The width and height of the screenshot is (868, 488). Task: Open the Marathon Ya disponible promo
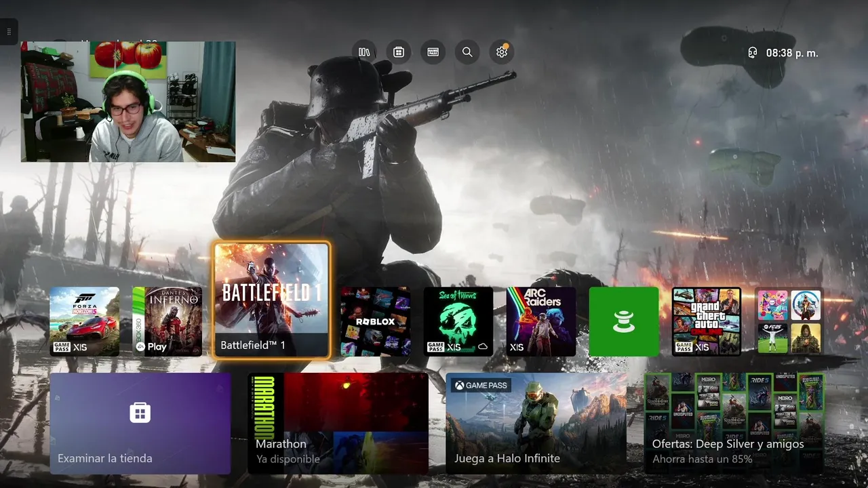coord(338,423)
